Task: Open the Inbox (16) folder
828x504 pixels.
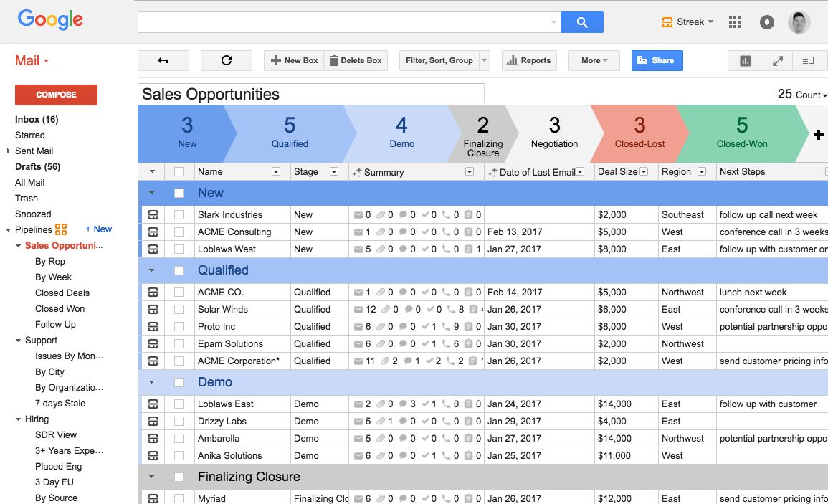Action: point(37,120)
